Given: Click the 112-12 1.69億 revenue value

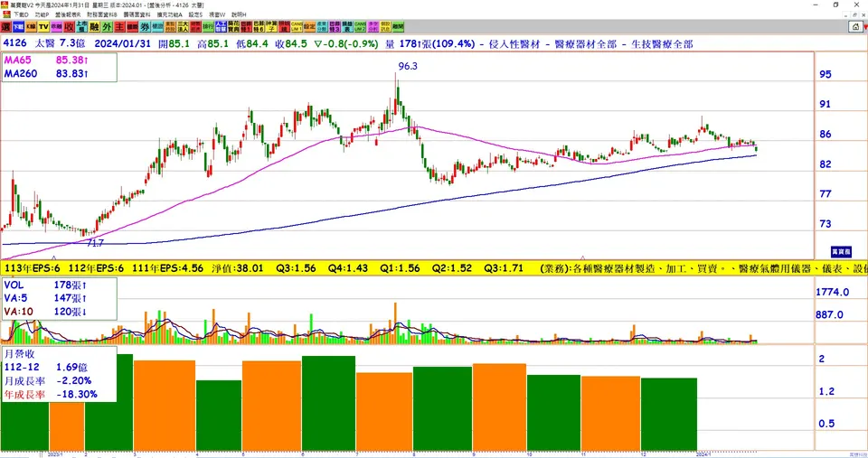Looking at the screenshot, I should (45, 367).
